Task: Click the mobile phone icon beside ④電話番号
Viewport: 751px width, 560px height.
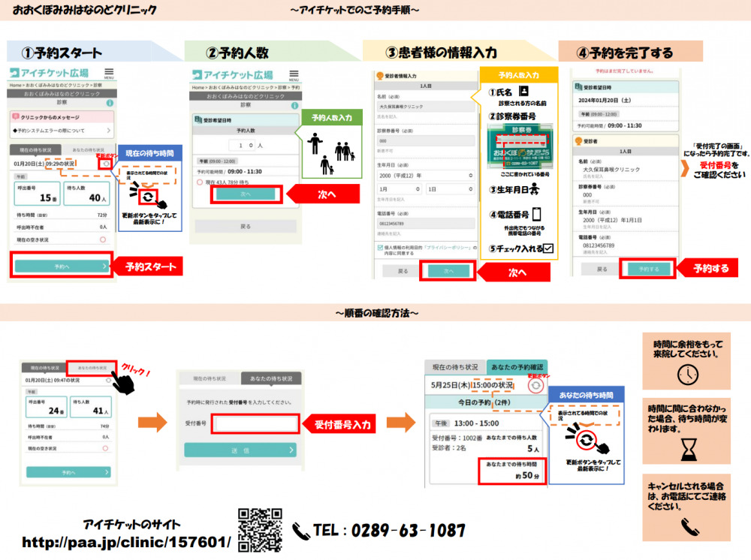Action: [537, 214]
